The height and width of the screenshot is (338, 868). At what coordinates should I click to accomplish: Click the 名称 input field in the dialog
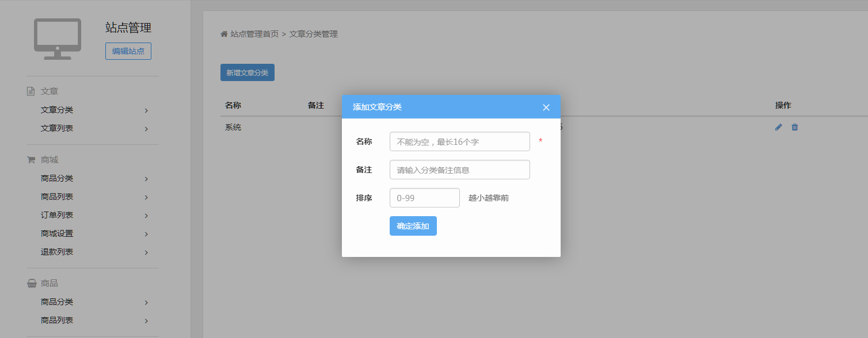point(459,141)
